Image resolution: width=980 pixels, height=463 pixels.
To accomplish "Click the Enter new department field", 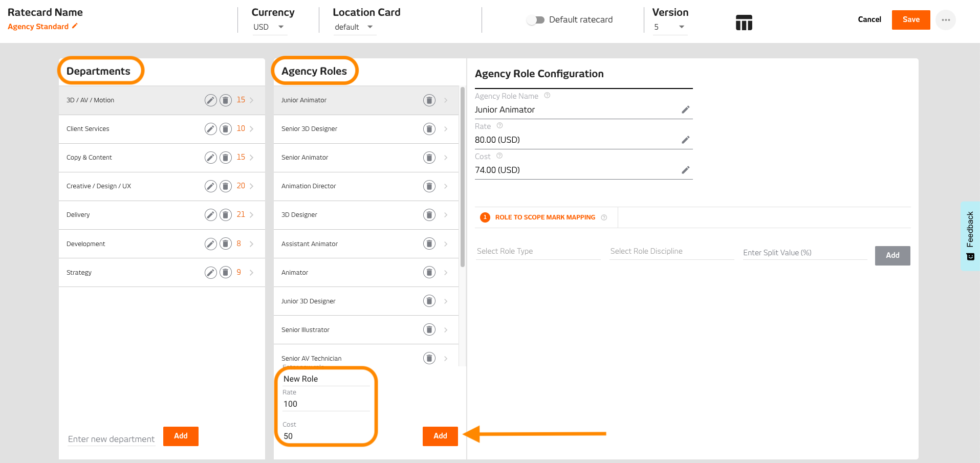I will point(111,439).
